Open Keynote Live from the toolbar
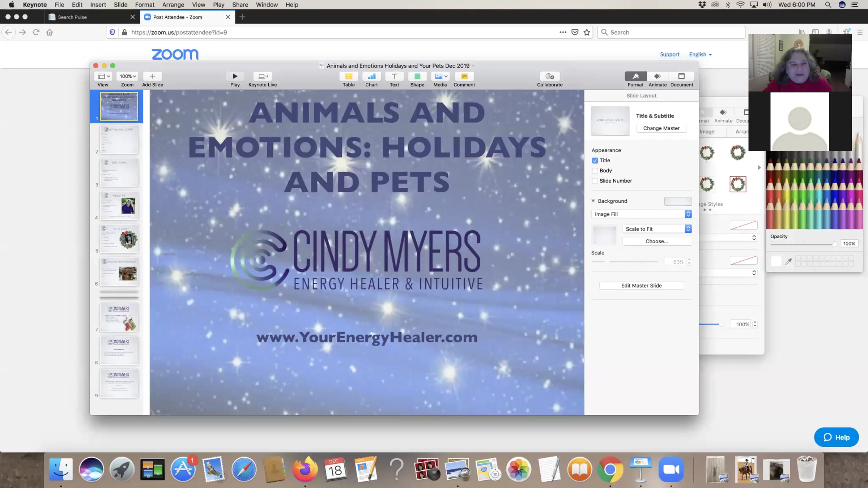Screen dimensions: 868x488 click(263, 76)
